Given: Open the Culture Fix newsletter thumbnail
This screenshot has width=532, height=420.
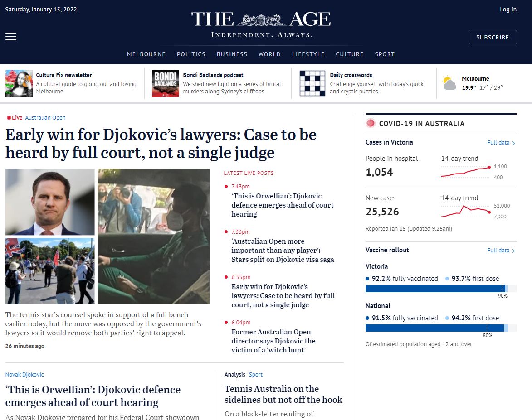Looking at the screenshot, I should pyautogui.click(x=19, y=83).
